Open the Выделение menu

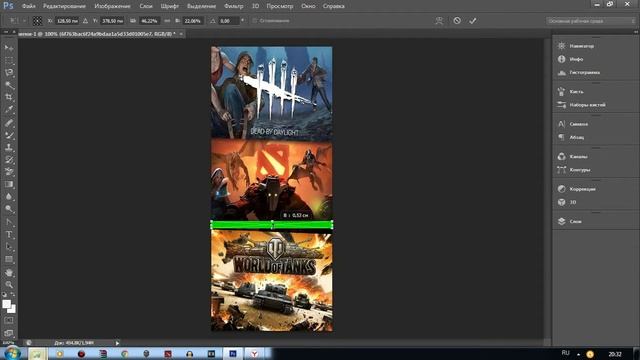click(x=201, y=6)
